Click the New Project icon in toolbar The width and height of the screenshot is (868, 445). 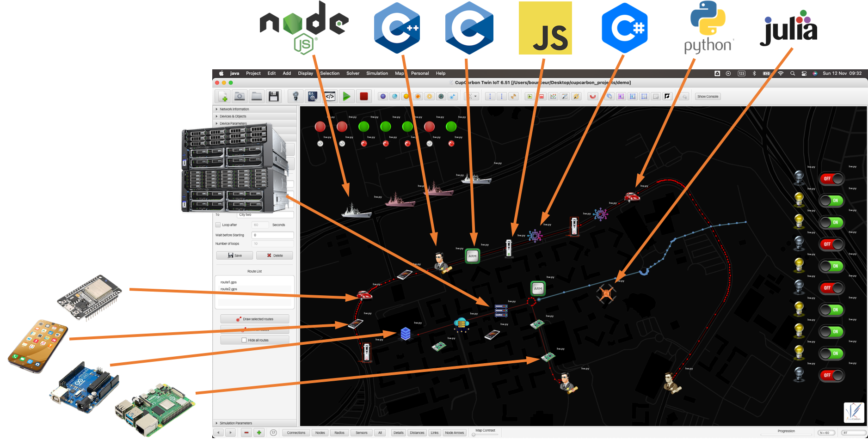[x=223, y=96]
